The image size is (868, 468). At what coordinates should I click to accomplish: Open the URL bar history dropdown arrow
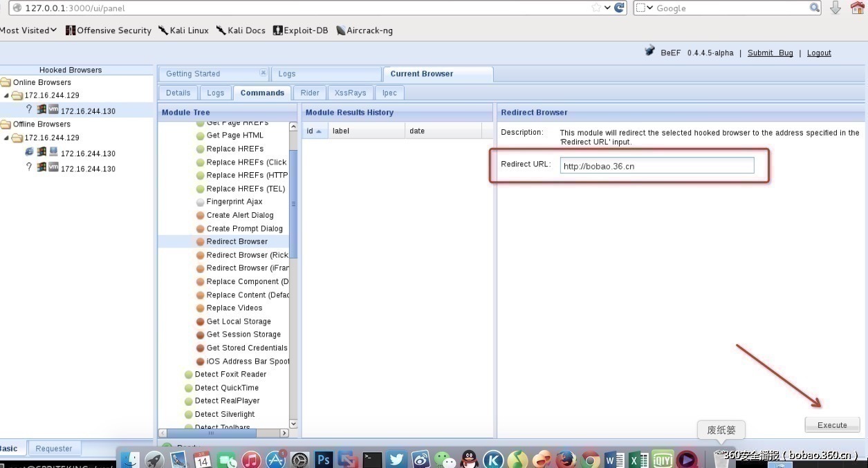click(x=607, y=8)
